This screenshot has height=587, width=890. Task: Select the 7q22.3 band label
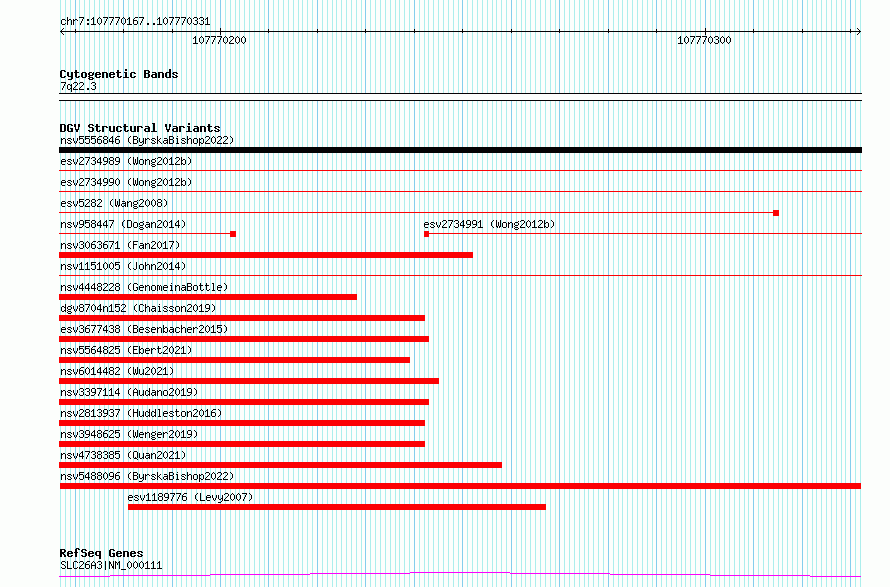point(78,86)
